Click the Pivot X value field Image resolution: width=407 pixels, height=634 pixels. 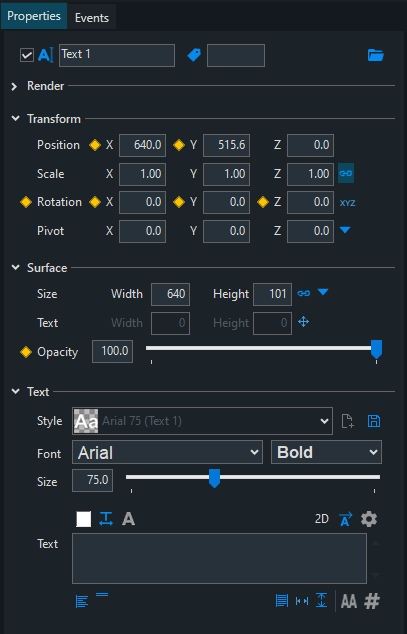pos(142,231)
